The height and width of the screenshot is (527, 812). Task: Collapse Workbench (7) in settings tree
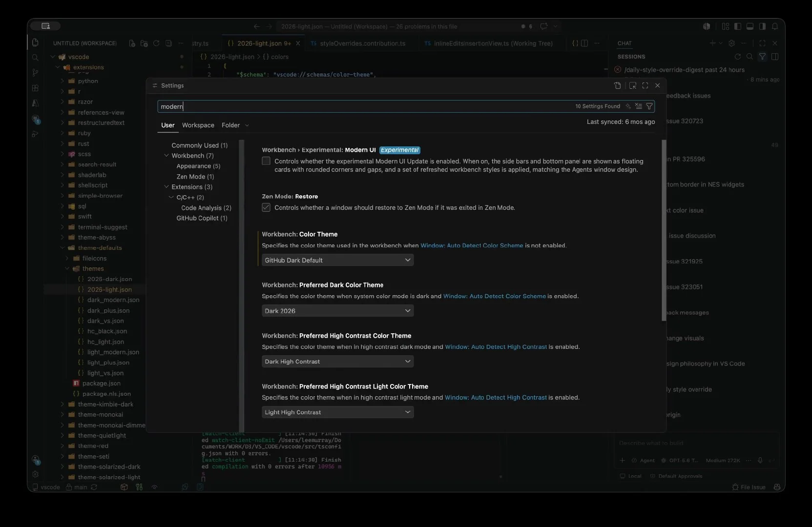[167, 156]
